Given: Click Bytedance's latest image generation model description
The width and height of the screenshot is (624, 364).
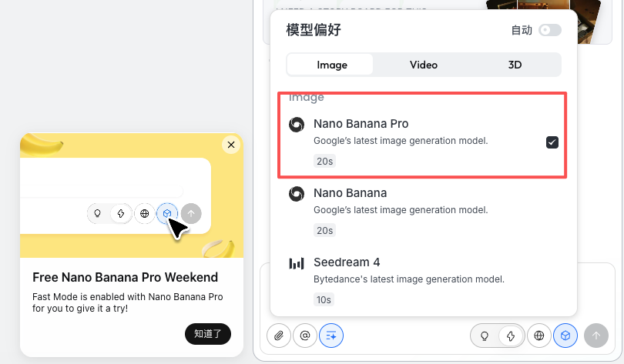Looking at the screenshot, I should coord(409,279).
